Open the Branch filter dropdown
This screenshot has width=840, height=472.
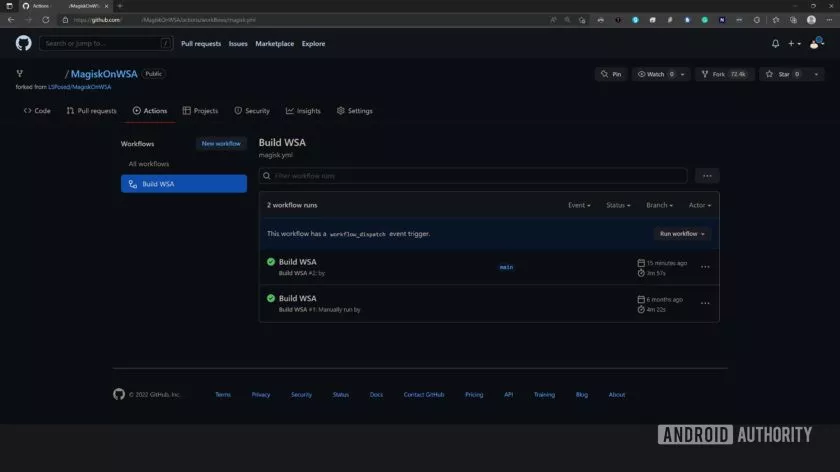coord(659,205)
